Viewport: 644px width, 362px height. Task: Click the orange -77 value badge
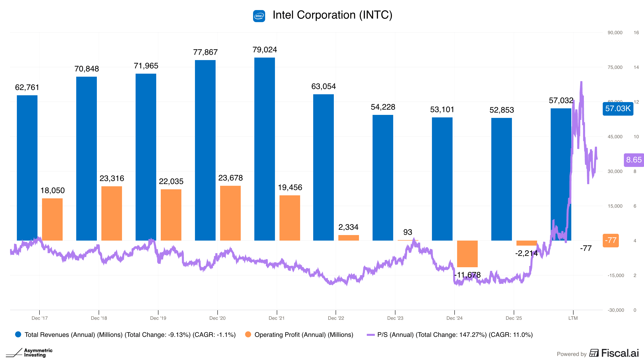pos(611,240)
